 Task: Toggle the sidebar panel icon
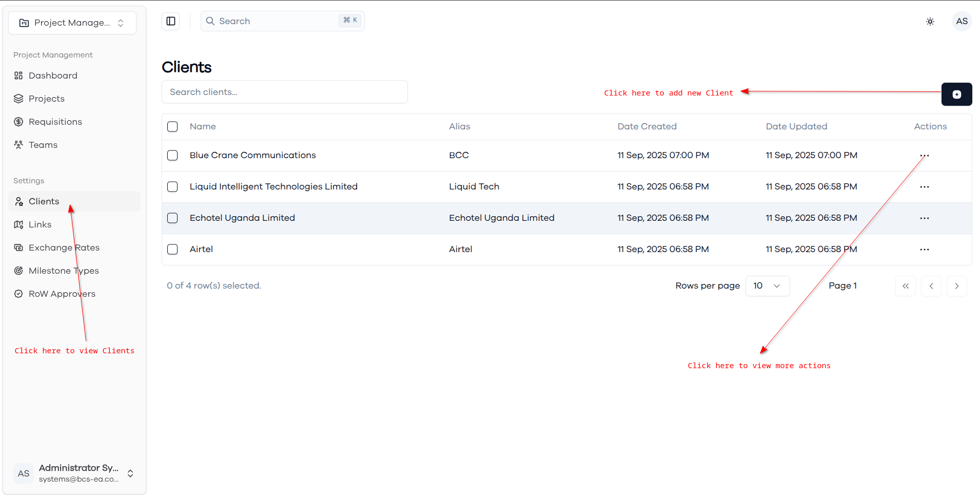171,21
